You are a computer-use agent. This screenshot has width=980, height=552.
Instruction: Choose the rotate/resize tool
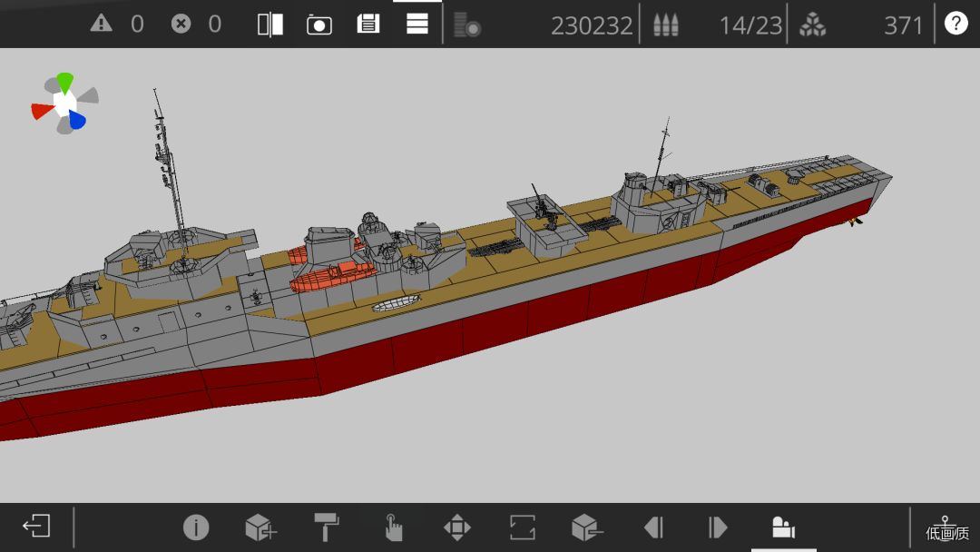click(523, 527)
